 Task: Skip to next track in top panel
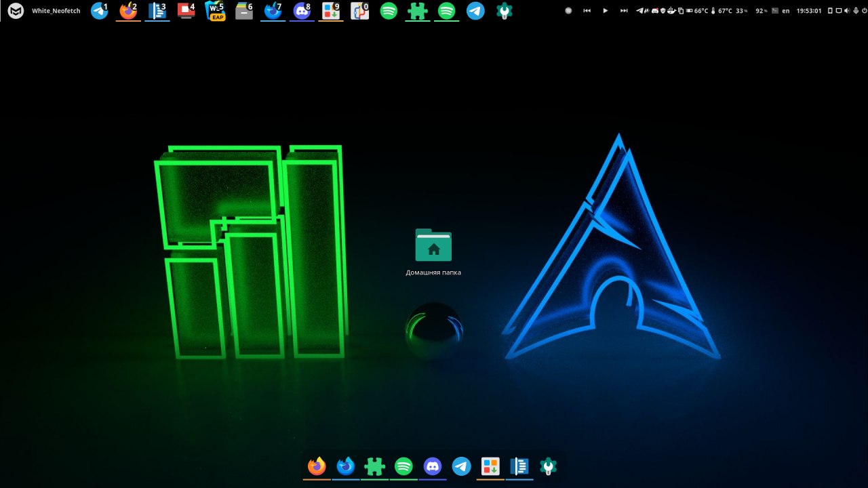point(624,11)
